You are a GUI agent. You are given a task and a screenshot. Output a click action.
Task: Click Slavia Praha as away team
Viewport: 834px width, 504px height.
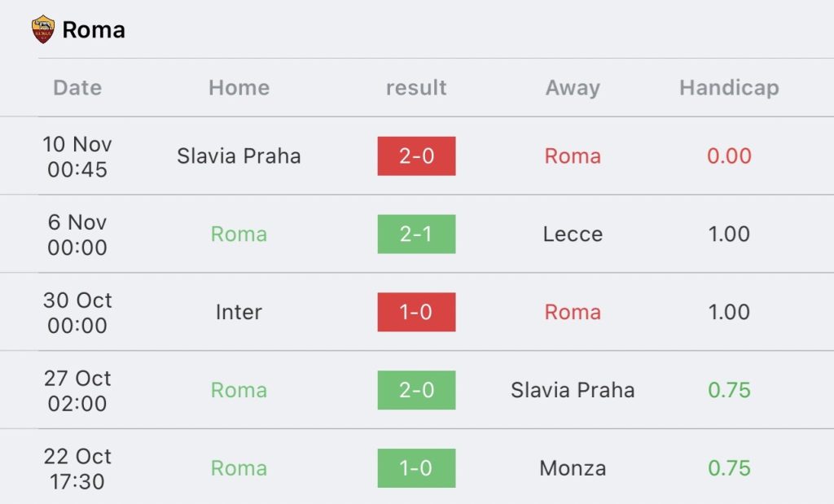click(x=573, y=390)
